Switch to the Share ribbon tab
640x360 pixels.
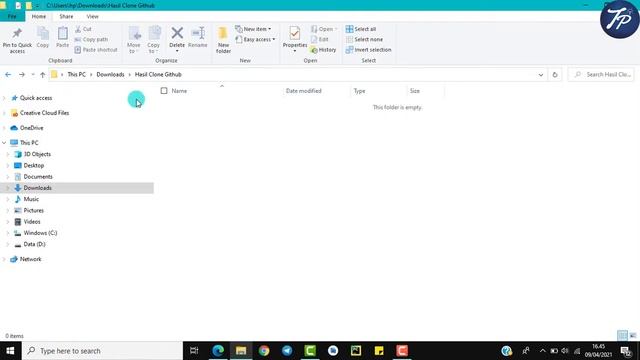(66, 16)
